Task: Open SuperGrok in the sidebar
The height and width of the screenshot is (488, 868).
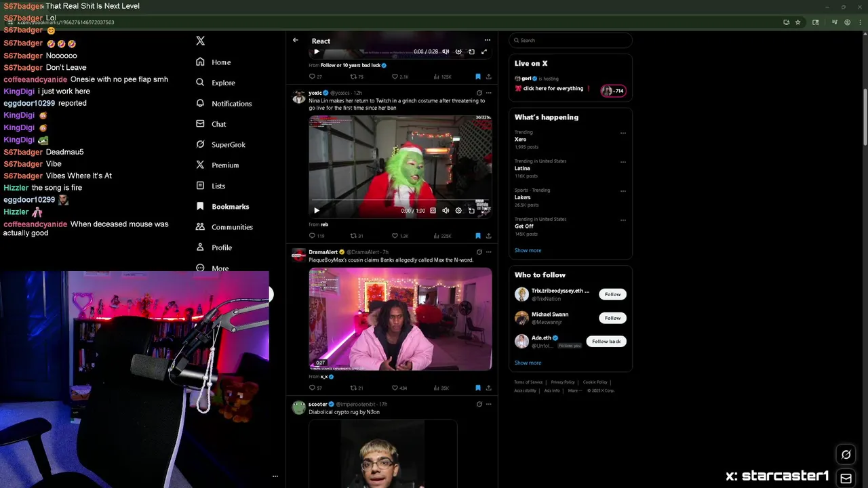Action: click(220, 144)
